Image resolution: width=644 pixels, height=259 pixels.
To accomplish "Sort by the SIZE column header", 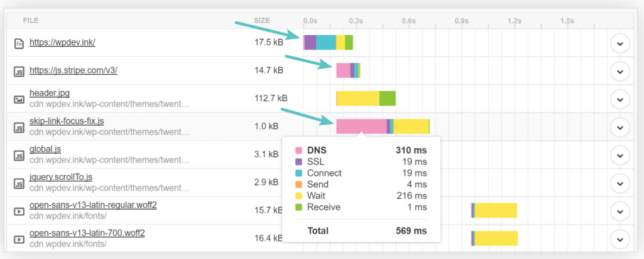I will point(262,20).
